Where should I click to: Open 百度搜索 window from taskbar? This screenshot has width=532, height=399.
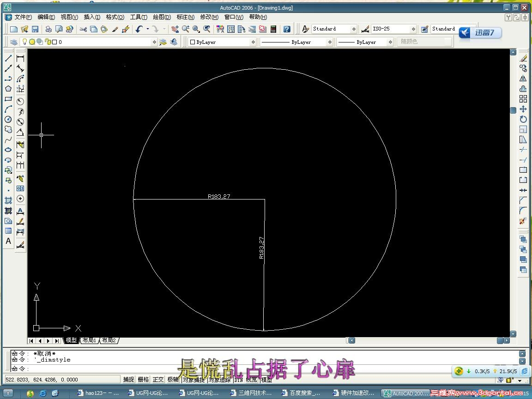(x=302, y=393)
